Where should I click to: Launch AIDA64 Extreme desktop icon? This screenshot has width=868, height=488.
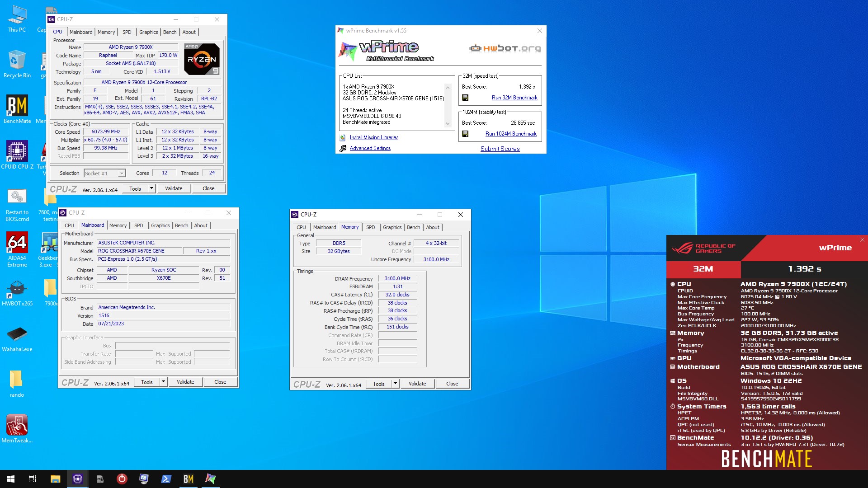click(x=17, y=249)
